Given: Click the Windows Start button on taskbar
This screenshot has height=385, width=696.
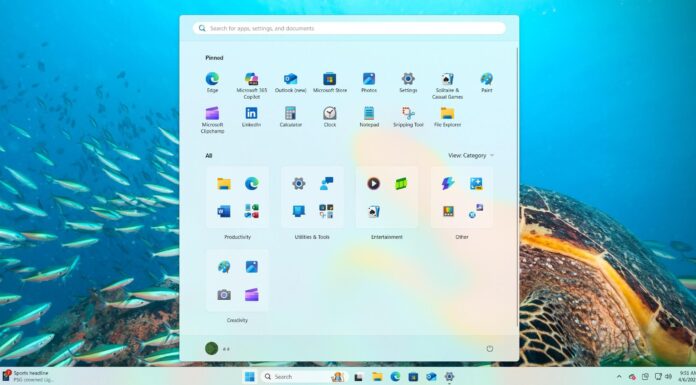Looking at the screenshot, I should coord(250,377).
